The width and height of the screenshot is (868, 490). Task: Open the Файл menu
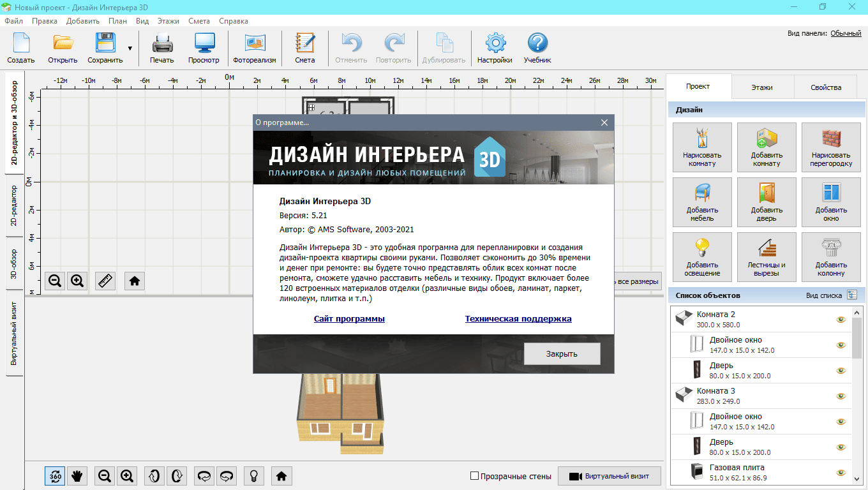pyautogui.click(x=13, y=20)
